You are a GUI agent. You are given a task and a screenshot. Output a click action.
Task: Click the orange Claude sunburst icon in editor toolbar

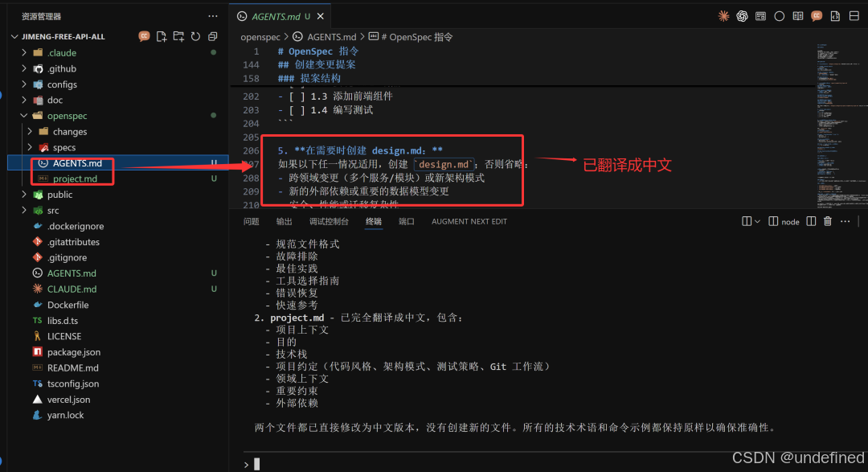click(x=723, y=16)
